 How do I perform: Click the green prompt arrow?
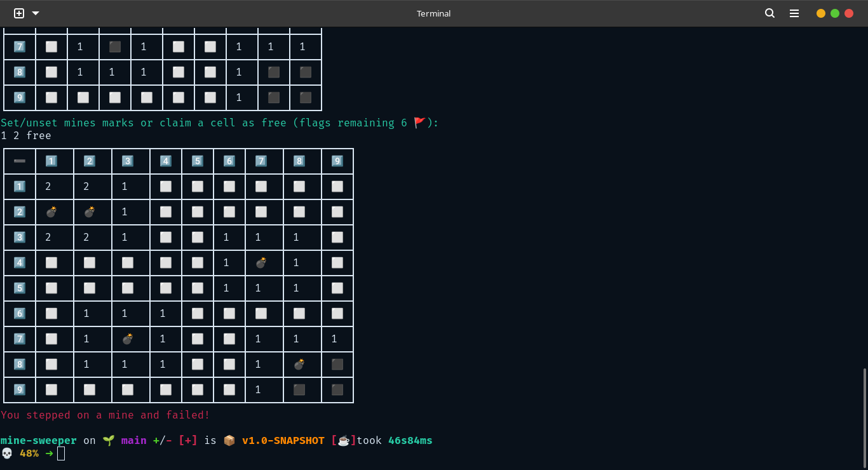click(x=49, y=453)
